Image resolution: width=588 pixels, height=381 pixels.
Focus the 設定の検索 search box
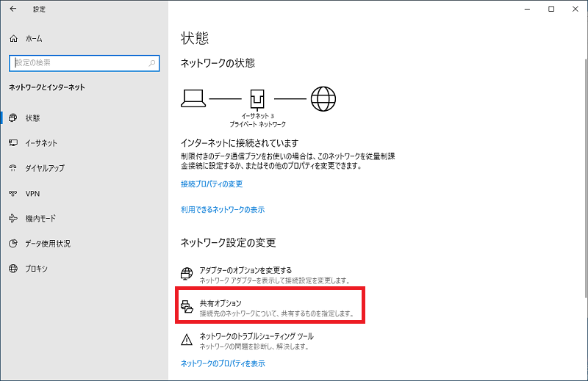point(85,63)
